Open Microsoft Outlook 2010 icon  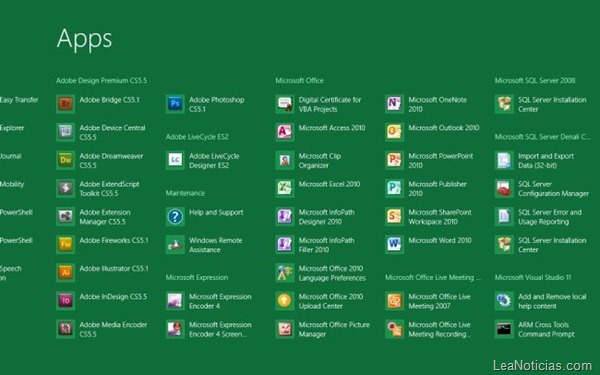395,132
